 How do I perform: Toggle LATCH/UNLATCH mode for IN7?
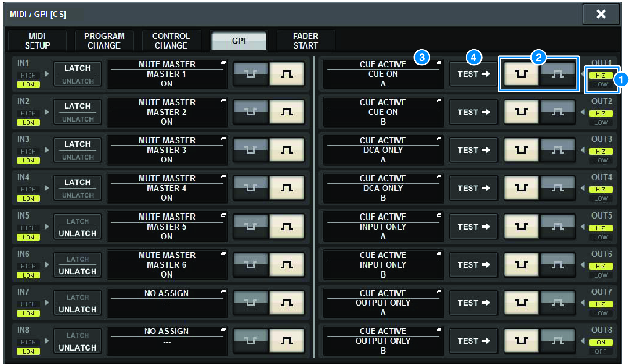tap(78, 303)
